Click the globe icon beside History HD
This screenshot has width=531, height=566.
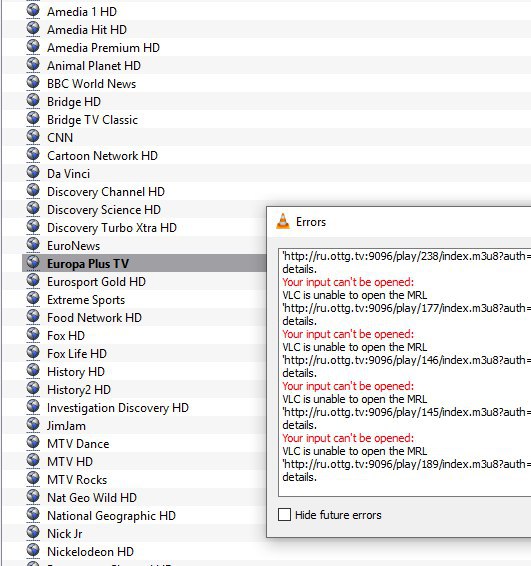pos(33,371)
